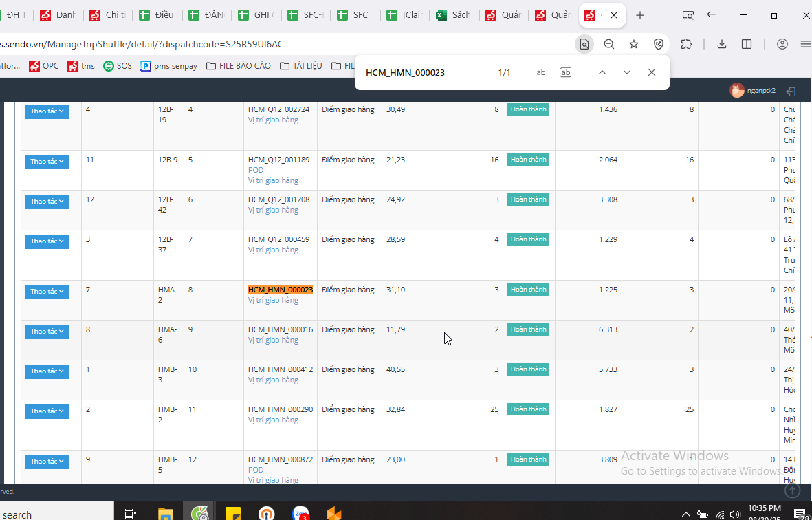This screenshot has height=520, width=812.
Task: Close the active Sendo tab
Action: 614,15
